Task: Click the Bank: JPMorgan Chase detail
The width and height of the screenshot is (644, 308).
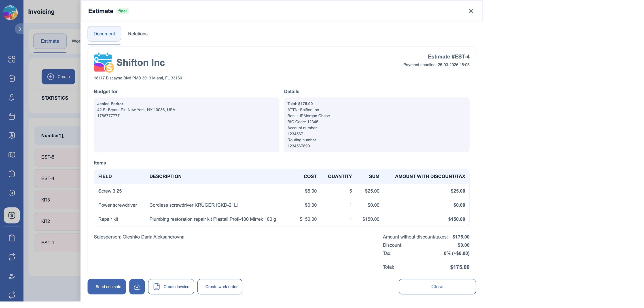Action: 309,116
